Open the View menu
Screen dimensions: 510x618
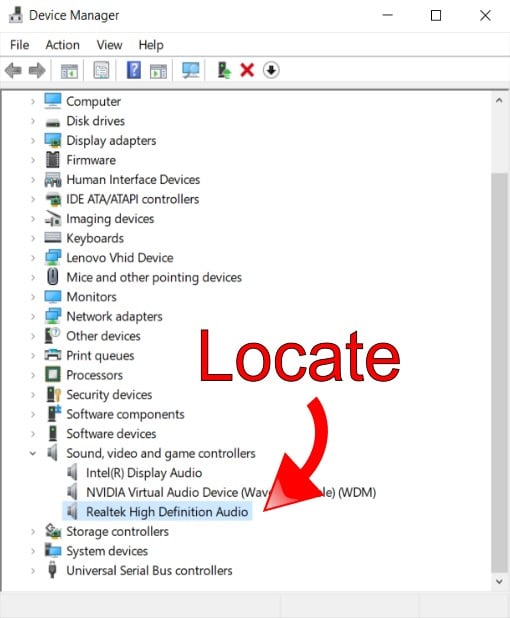click(109, 45)
